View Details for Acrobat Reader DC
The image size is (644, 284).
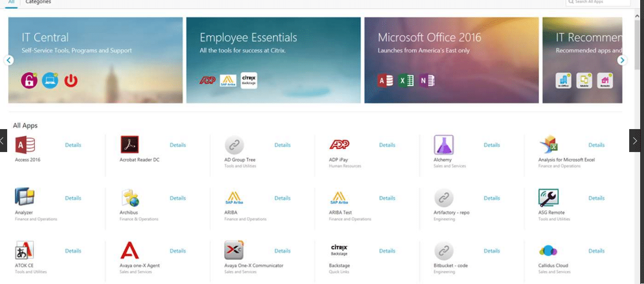178,145
